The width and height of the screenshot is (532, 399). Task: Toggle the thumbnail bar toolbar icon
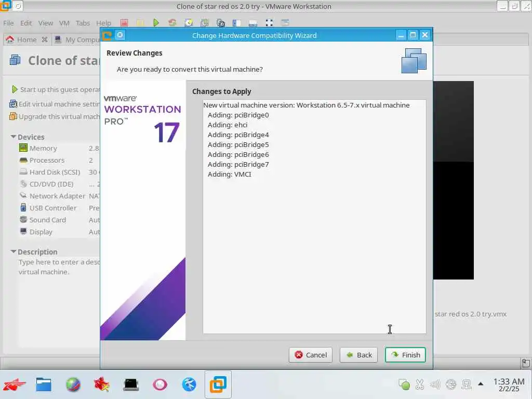[x=253, y=23]
